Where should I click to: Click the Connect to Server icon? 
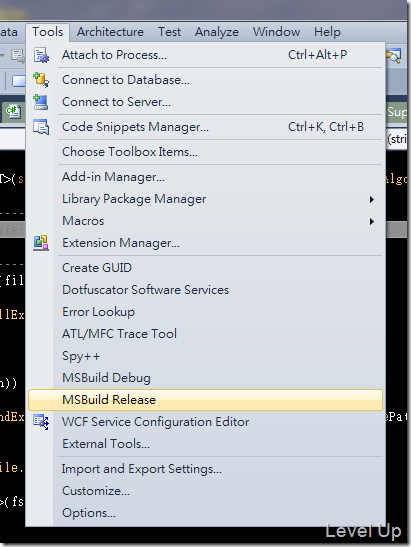point(40,102)
